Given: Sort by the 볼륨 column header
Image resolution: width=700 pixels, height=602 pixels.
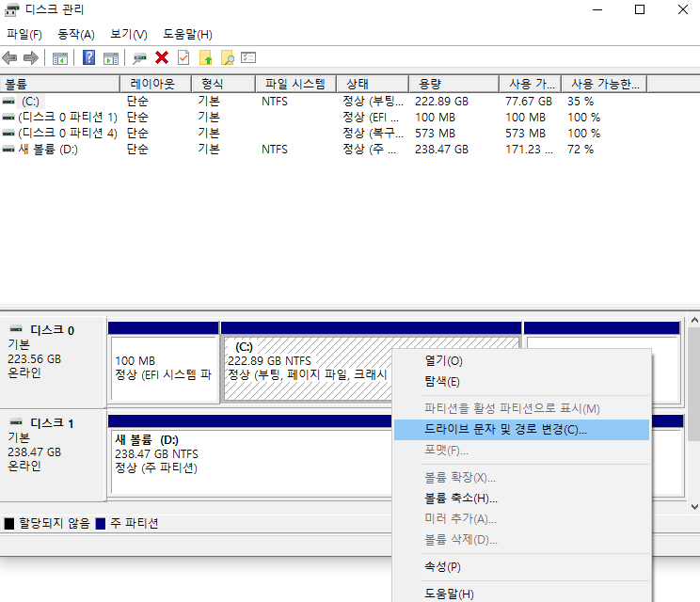Looking at the screenshot, I should tap(60, 84).
